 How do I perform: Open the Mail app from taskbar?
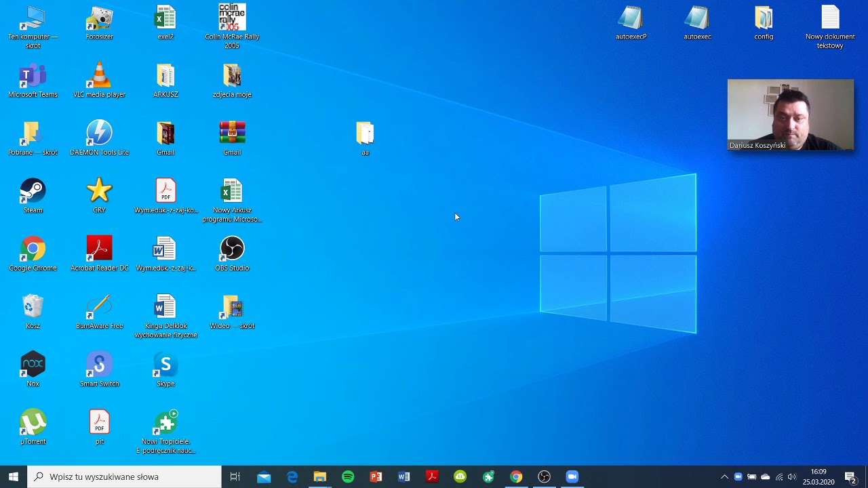click(264, 476)
